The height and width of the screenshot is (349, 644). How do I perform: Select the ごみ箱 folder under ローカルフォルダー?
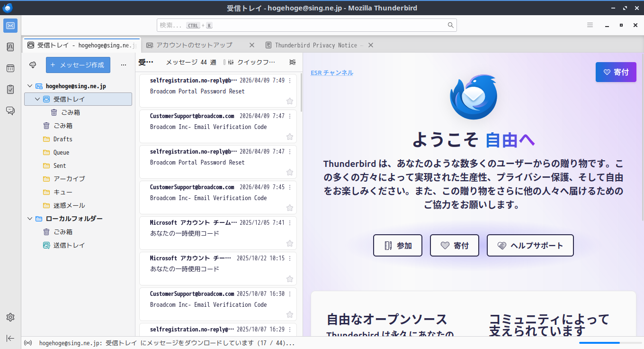[78, 232]
